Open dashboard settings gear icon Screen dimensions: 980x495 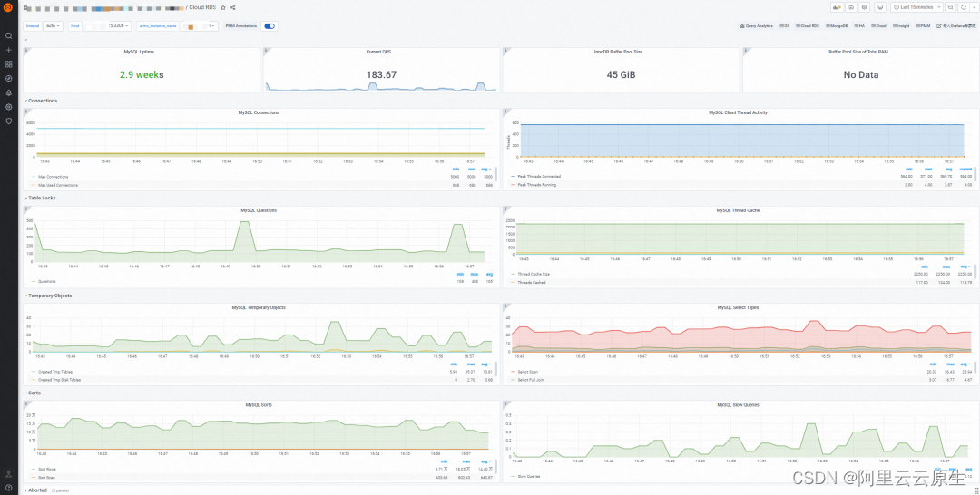tap(865, 7)
